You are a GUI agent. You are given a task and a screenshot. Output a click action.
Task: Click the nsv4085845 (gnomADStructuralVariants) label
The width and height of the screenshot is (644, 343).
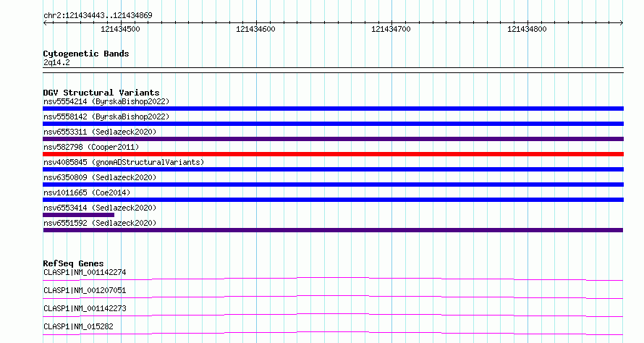[x=124, y=162]
